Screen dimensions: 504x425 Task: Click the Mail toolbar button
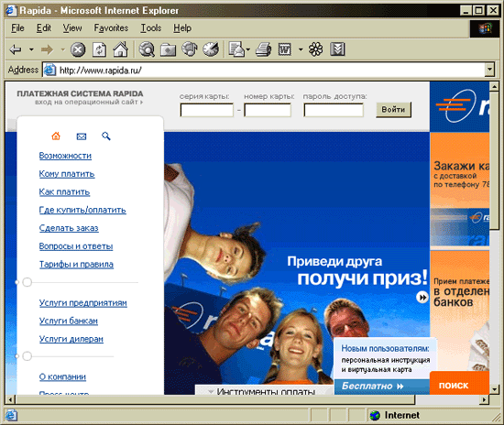(236, 49)
